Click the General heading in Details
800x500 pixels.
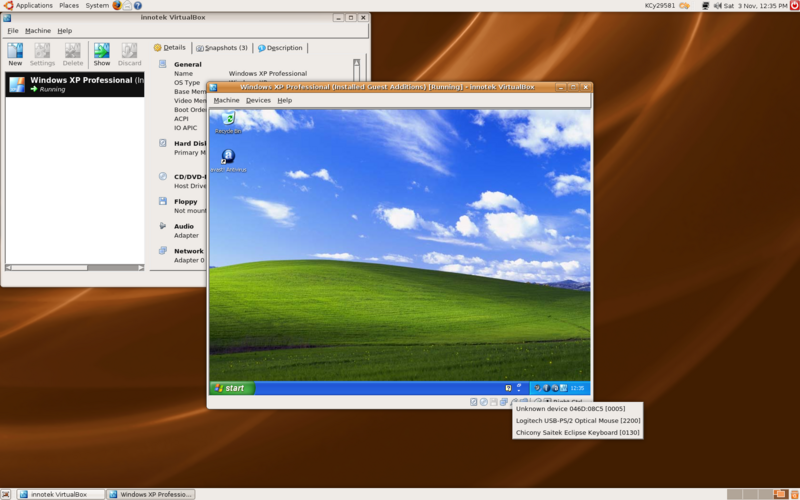pos(188,64)
